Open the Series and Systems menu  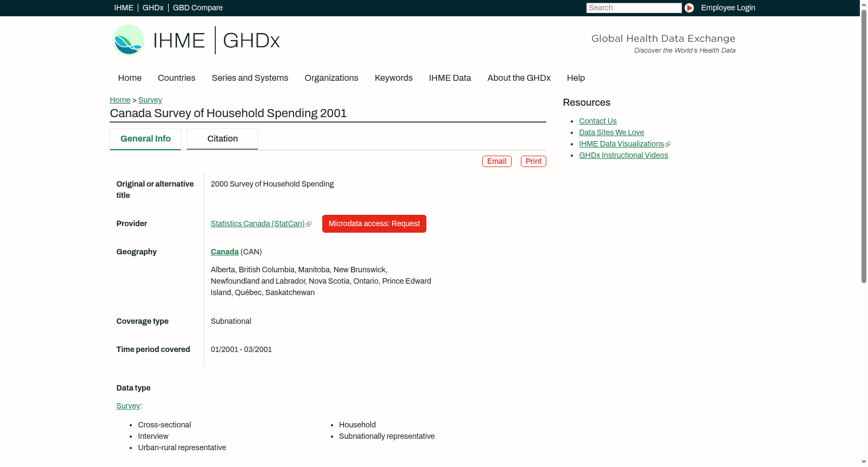(250, 78)
